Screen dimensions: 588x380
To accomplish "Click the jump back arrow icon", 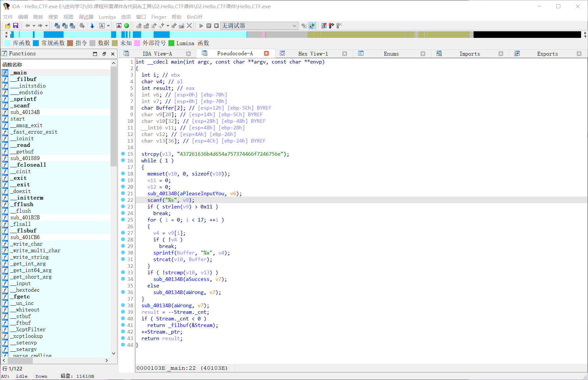I will click(x=28, y=26).
